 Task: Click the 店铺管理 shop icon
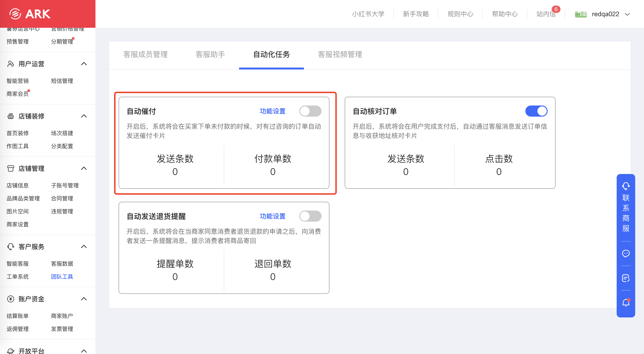coord(10,168)
